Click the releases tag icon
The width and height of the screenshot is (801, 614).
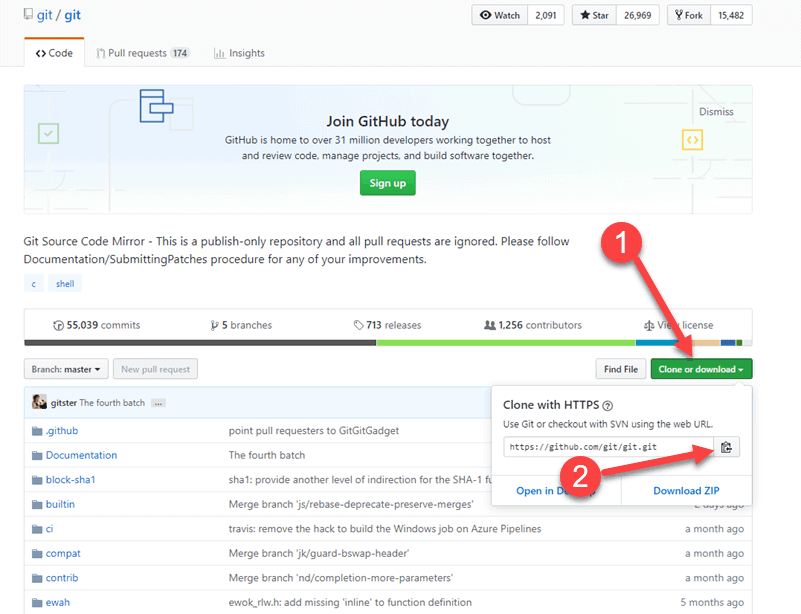click(359, 325)
